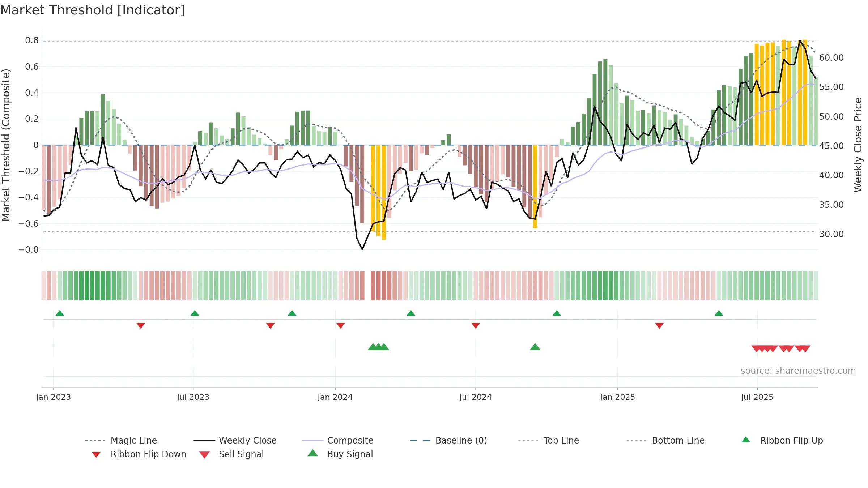The height and width of the screenshot is (488, 868).
Task: Toggle the Ribbon Flip Up legend entry
Action: [x=782, y=440]
